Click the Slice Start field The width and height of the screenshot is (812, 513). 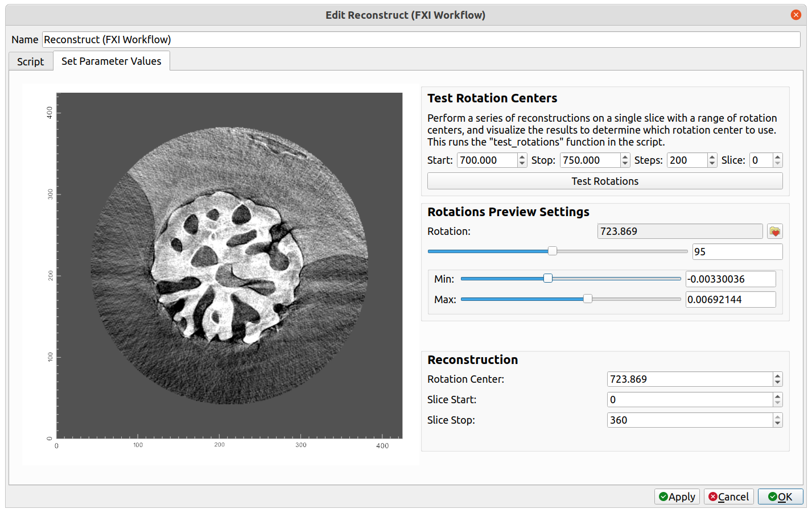[x=690, y=400]
